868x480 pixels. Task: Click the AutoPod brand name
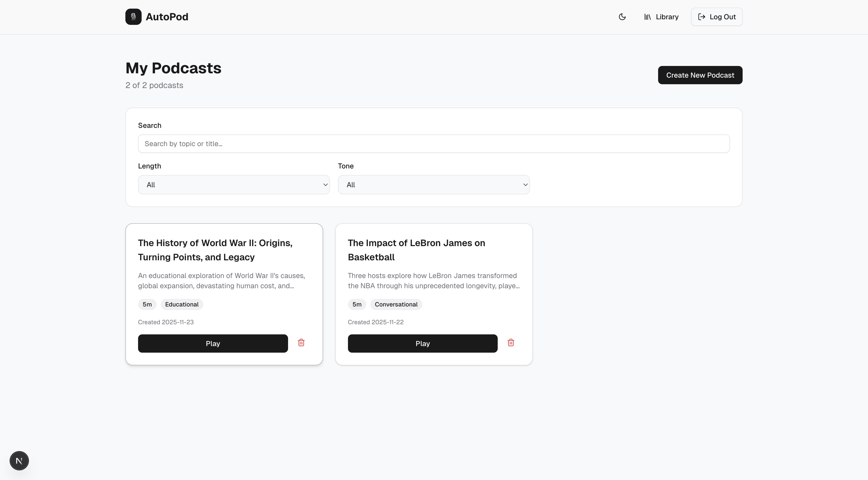point(167,17)
